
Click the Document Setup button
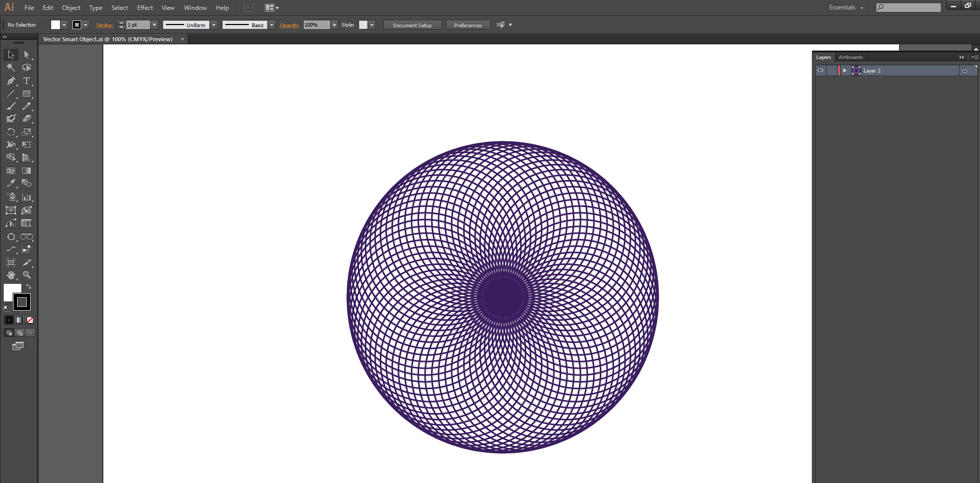[x=413, y=25]
